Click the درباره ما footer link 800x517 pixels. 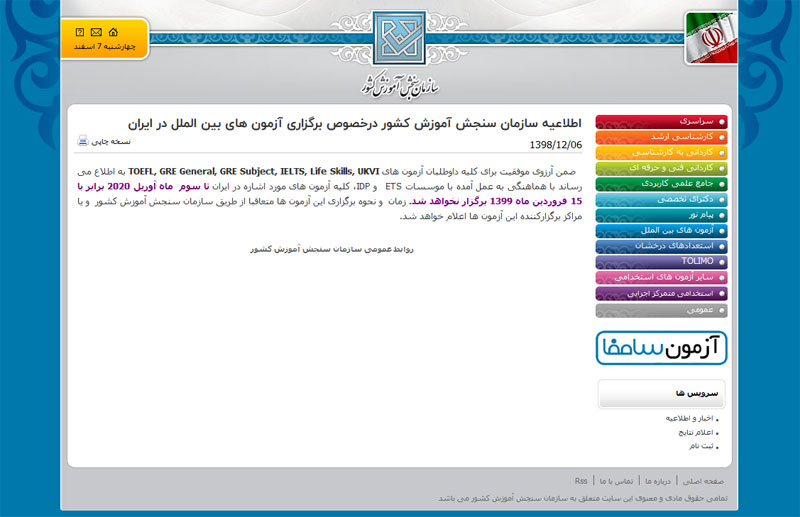(658, 481)
